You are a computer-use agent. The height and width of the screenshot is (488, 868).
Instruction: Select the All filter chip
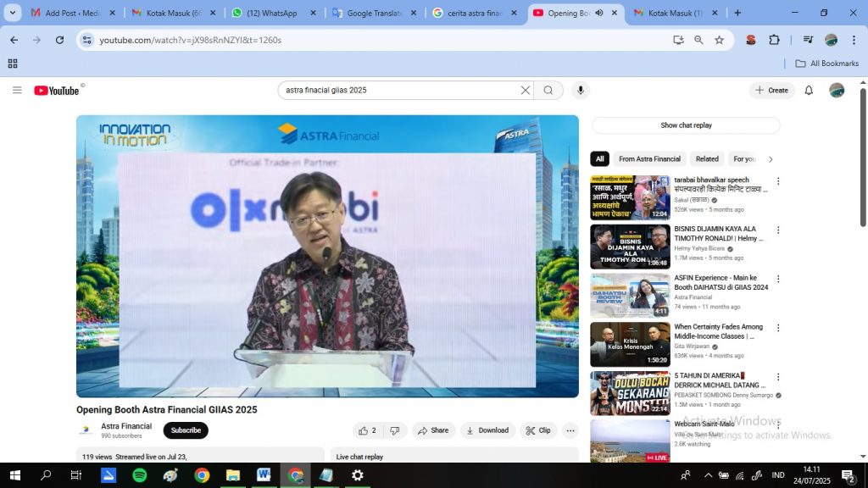click(x=599, y=159)
